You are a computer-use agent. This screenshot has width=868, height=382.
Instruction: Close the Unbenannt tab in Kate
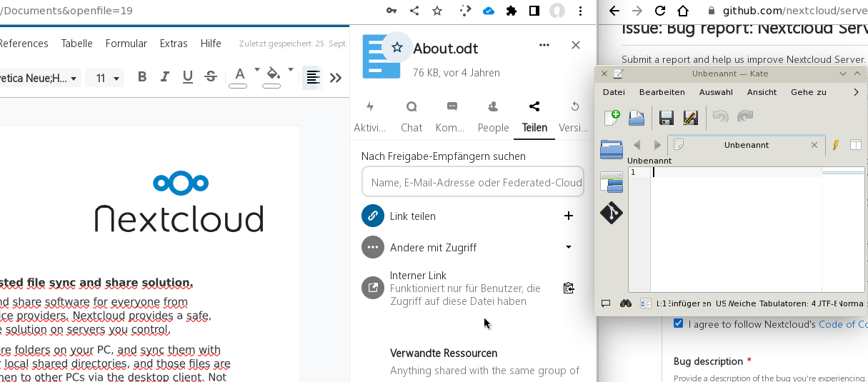point(814,145)
